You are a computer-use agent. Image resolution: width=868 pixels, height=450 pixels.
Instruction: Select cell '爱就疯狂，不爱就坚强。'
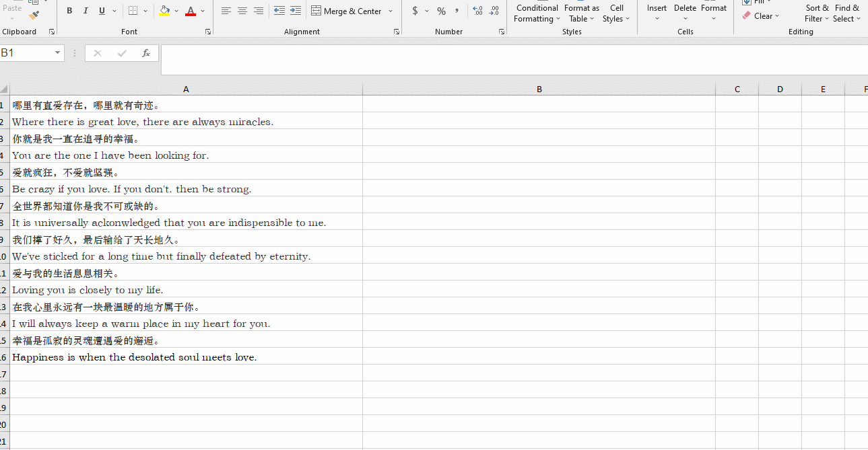coord(186,172)
